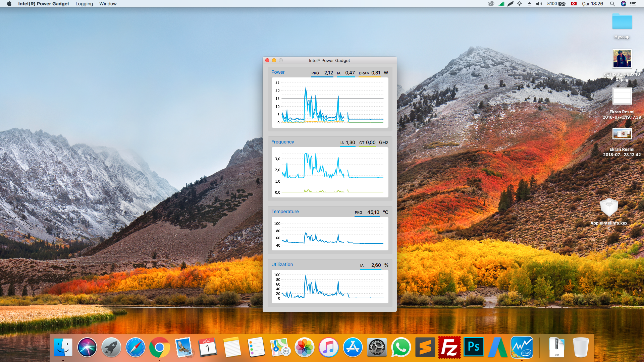Open the Logging menu
This screenshot has width=644, height=362.
pos(84,4)
